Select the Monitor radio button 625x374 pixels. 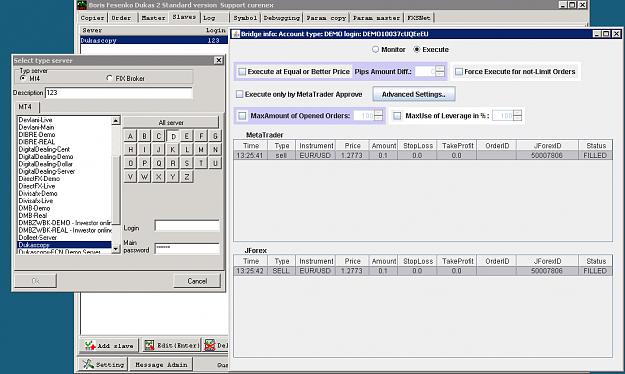coord(375,49)
